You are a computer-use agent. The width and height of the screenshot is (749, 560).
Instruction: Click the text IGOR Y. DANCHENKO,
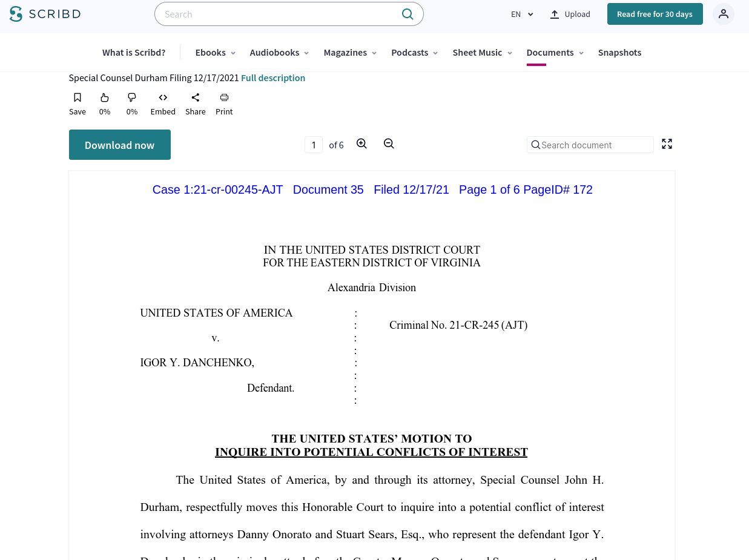(197, 363)
